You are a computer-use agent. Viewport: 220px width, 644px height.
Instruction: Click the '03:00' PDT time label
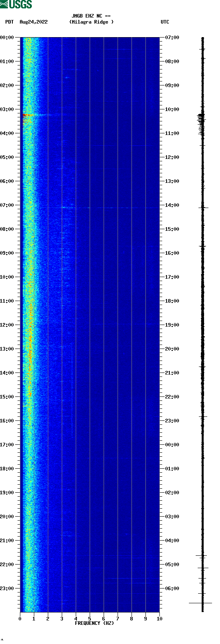pyautogui.click(x=7, y=109)
